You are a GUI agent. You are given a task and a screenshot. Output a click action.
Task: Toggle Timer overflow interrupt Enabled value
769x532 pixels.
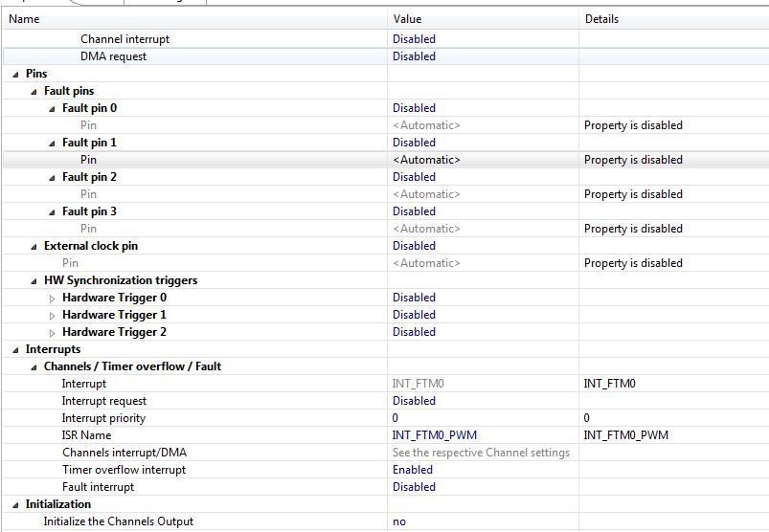[413, 470]
